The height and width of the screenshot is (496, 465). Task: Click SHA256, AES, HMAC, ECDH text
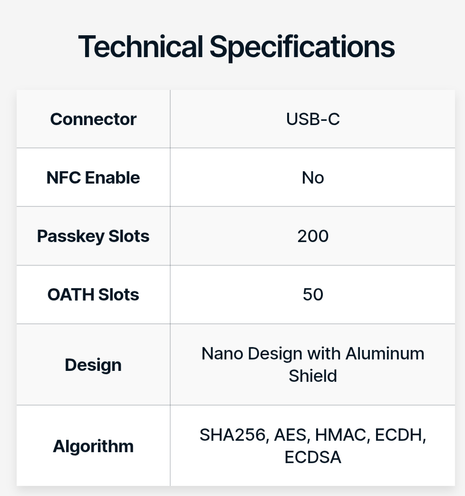point(313,435)
